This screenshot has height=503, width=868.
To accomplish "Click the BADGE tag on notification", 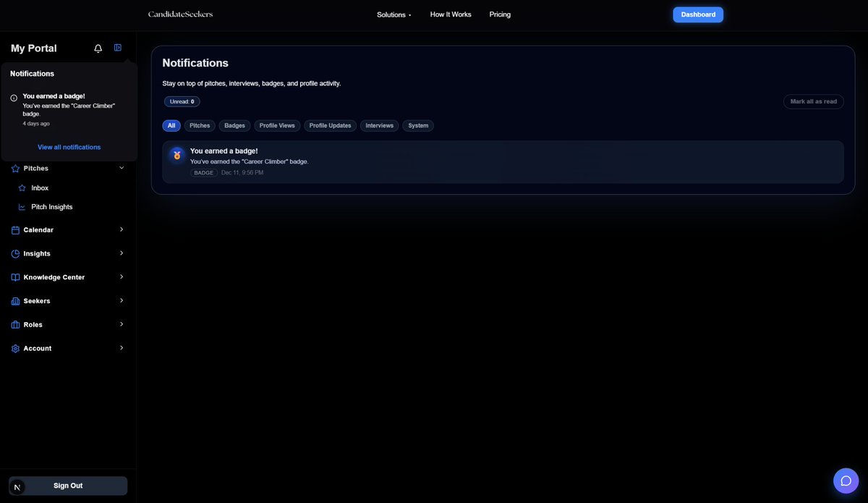I will point(204,173).
